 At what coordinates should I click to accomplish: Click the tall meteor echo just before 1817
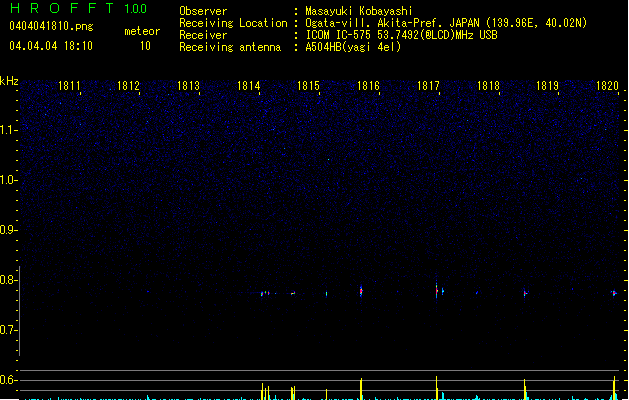coord(436,290)
